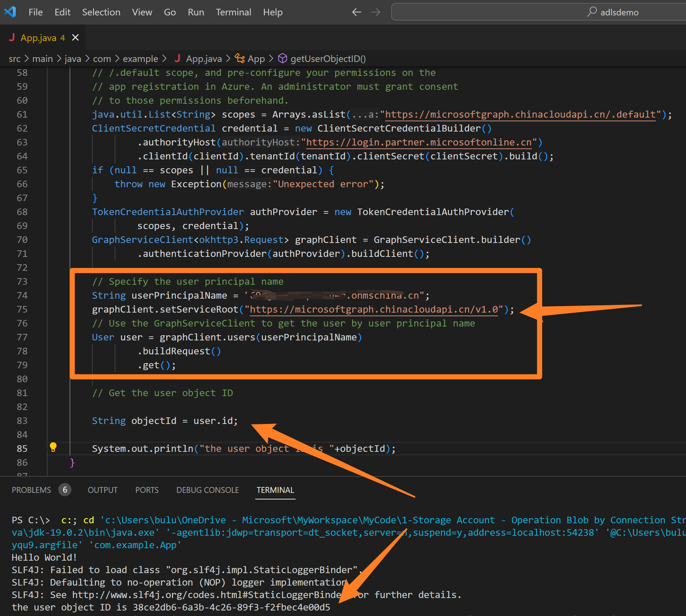The image size is (686, 616).
Task: Expand the example folder breadcrumb
Action: 140,59
